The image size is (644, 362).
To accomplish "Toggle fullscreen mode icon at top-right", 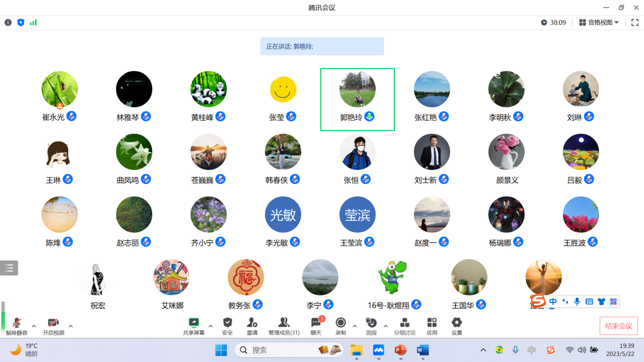I will pyautogui.click(x=635, y=22).
